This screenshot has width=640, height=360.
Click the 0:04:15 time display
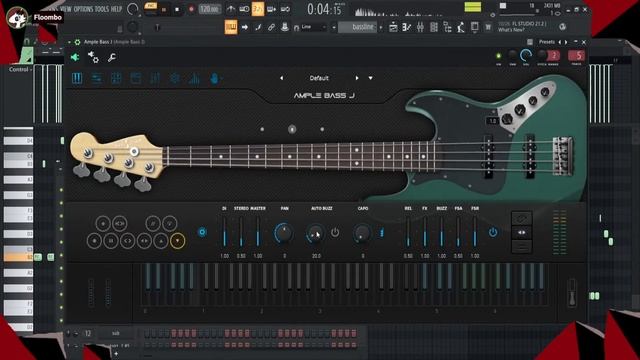(x=325, y=9)
